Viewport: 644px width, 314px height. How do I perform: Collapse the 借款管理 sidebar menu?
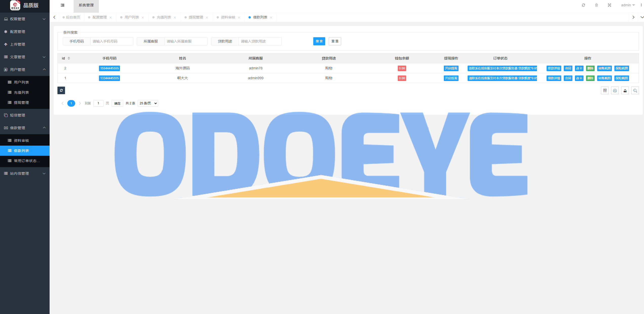click(x=25, y=128)
